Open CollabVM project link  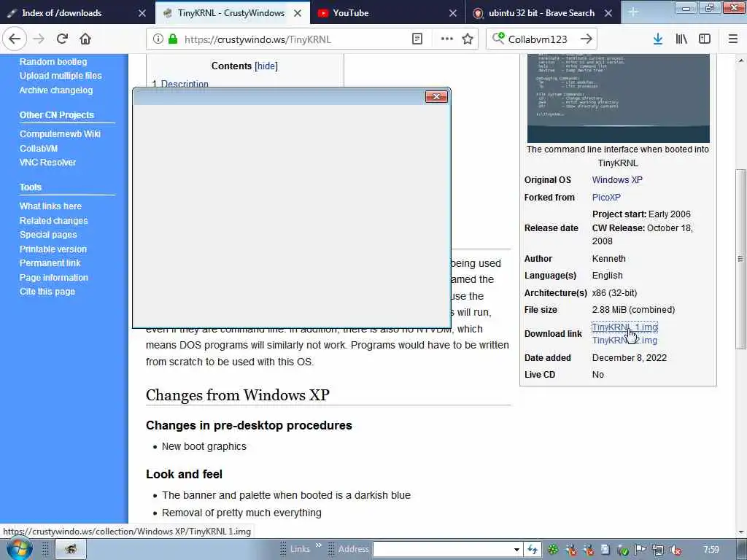pos(39,149)
